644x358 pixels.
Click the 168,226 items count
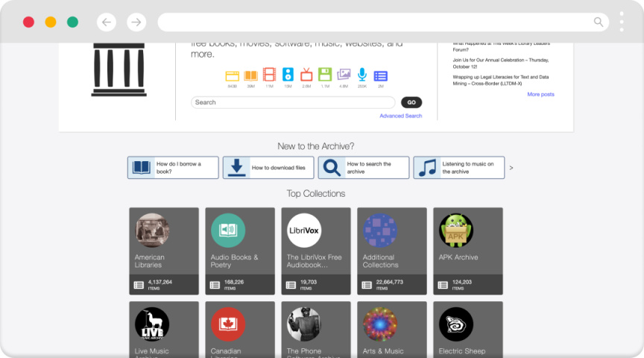tap(234, 282)
